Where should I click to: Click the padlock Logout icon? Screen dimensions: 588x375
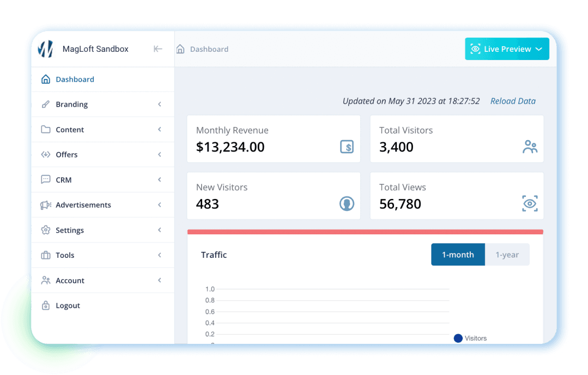pyautogui.click(x=46, y=306)
